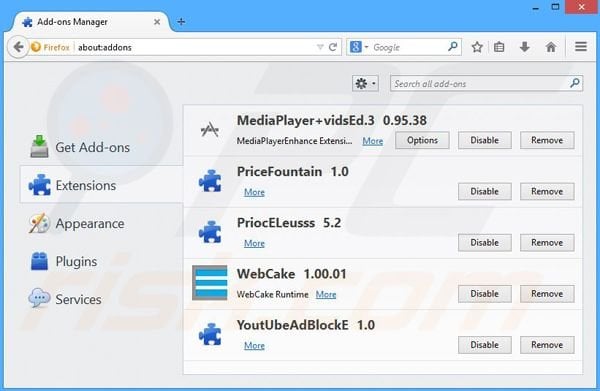Open More link under PriceFountain
Screen dimensions: 600x391
coord(254,192)
